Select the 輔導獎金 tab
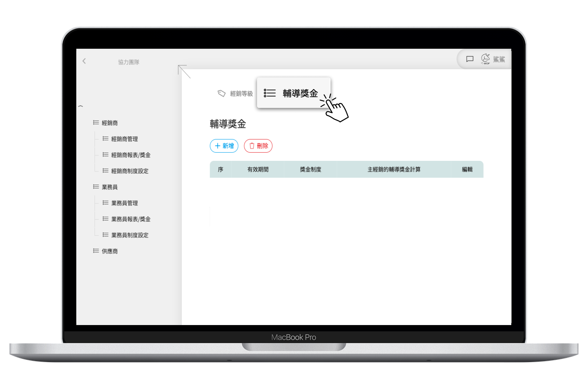The image size is (588, 374). 300,93
